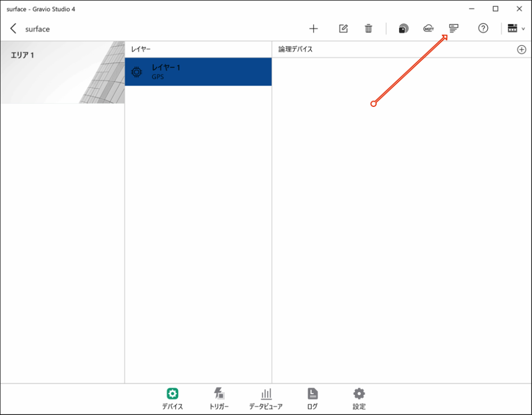532x415 pixels.
Task: Open the view layout dropdown
Action: click(x=516, y=29)
